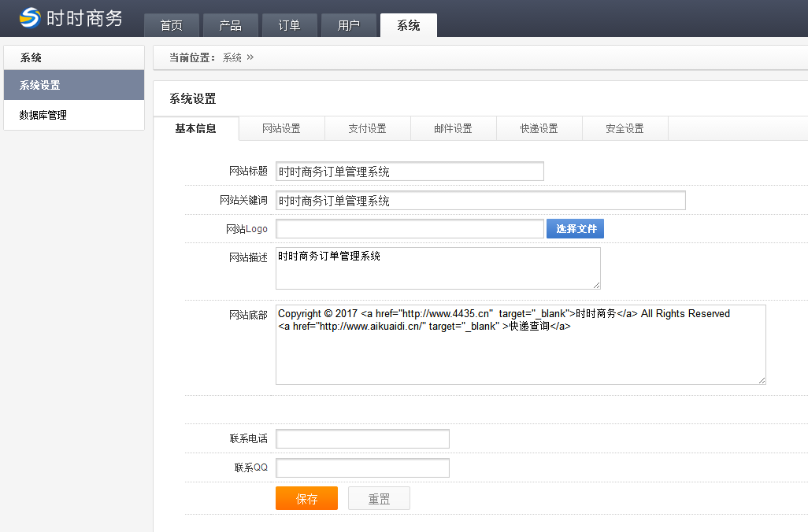The height and width of the screenshot is (532, 808).
Task: Click the 系统 breadcrumb link
Action: coord(232,57)
